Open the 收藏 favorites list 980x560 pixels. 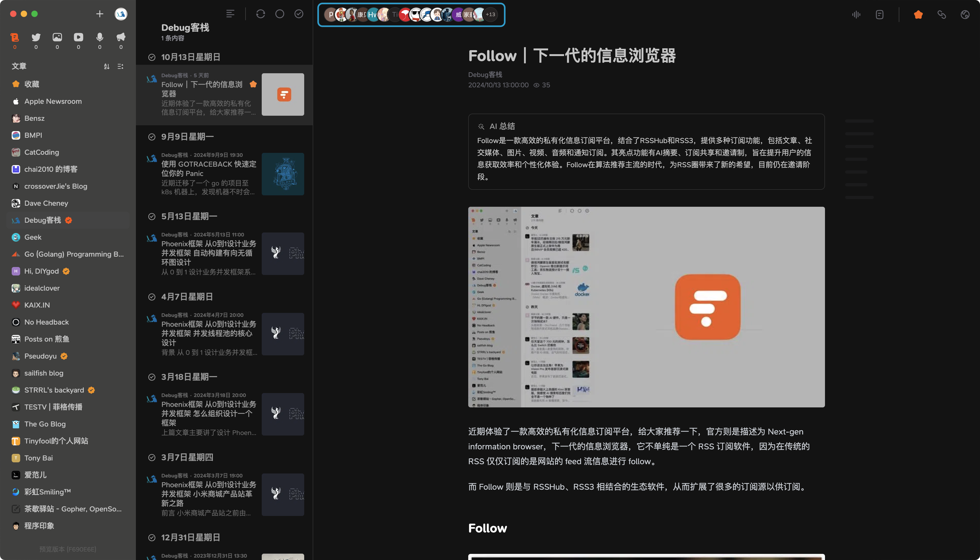(x=32, y=84)
